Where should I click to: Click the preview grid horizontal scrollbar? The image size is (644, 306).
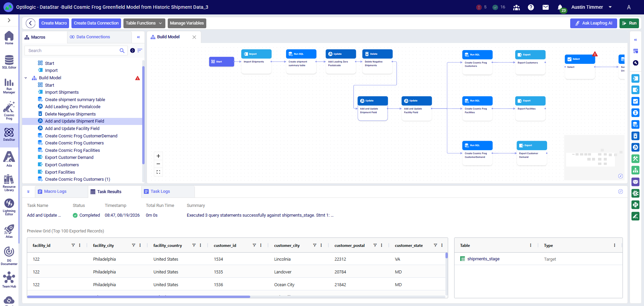(x=139, y=297)
